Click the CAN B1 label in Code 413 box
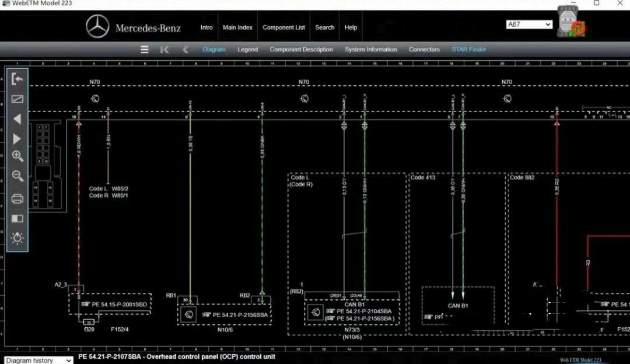 tap(458, 306)
